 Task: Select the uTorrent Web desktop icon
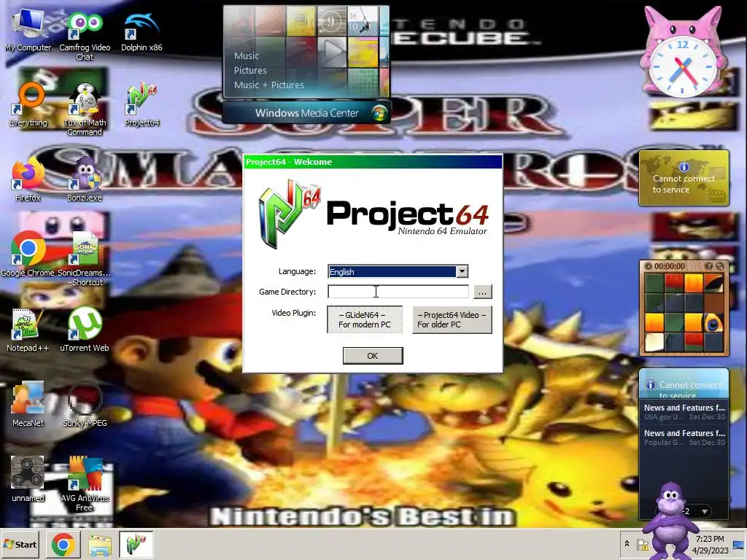(85, 330)
